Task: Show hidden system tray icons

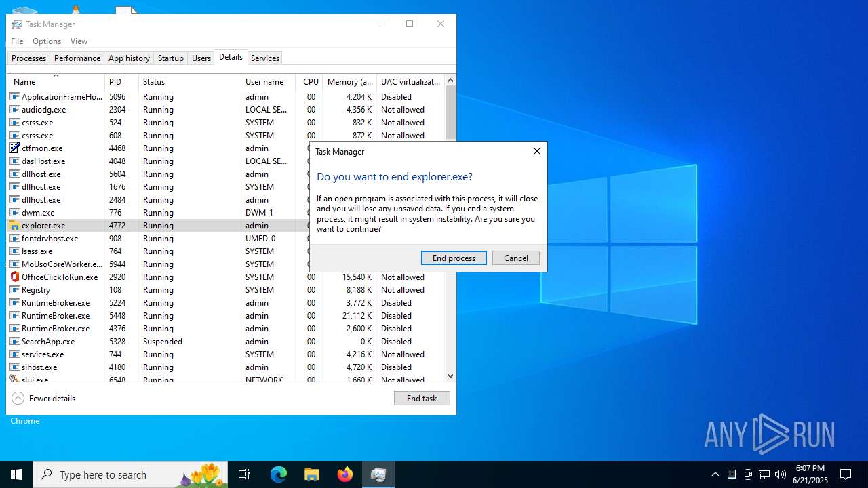Action: click(715, 474)
